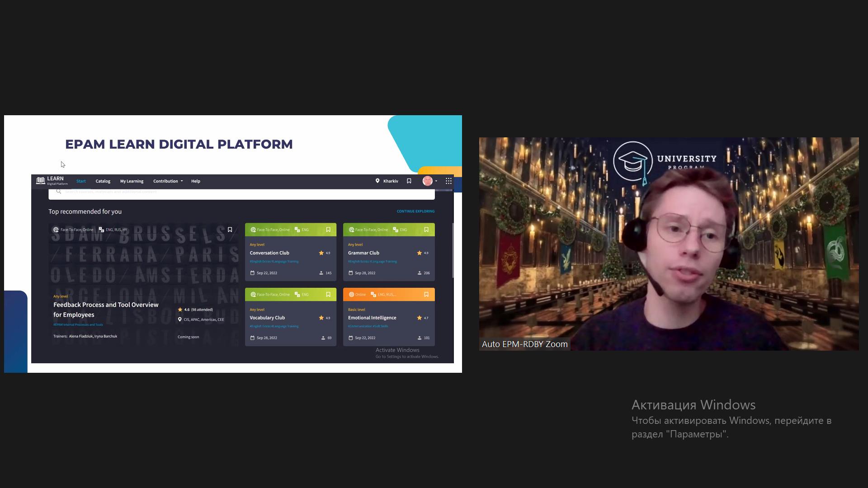Open the Start tab
868x488 pixels.
tap(81, 181)
